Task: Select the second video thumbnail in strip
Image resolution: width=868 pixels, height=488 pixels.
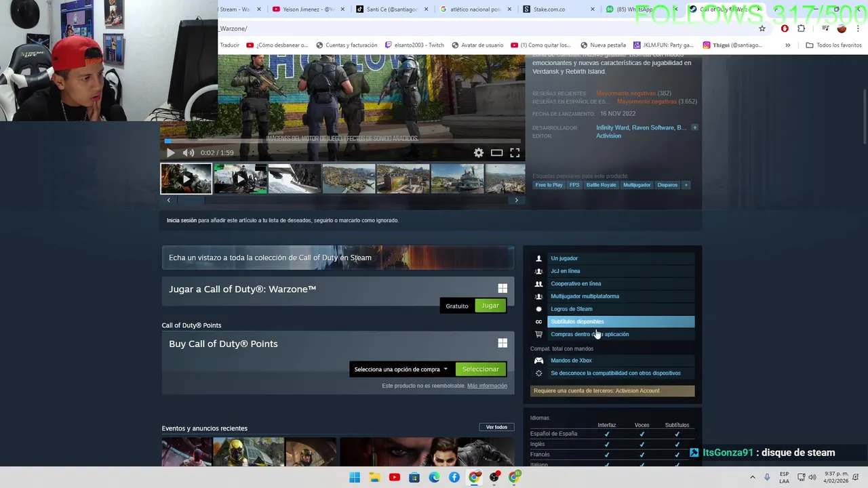Action: point(240,179)
